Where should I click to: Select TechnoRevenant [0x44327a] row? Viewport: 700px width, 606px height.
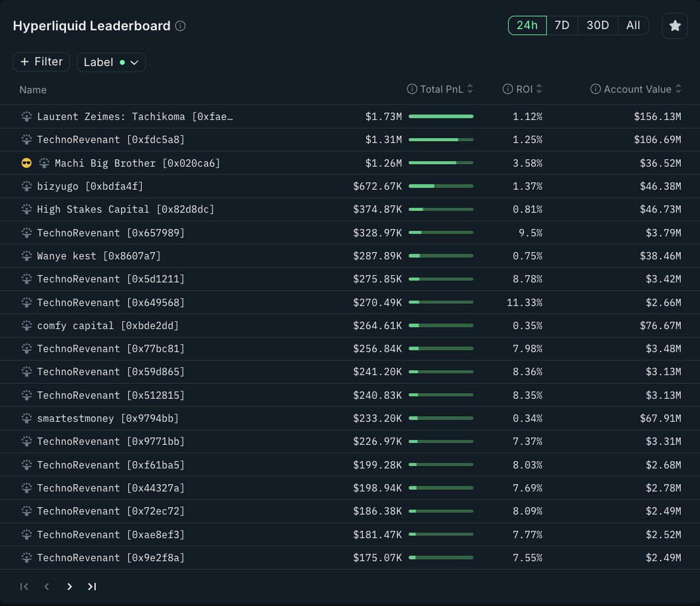click(x=350, y=488)
